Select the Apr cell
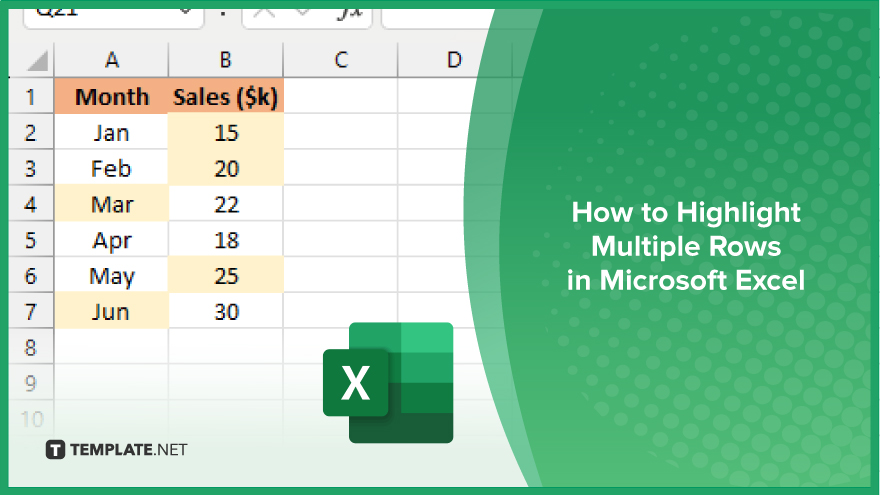 [112, 240]
